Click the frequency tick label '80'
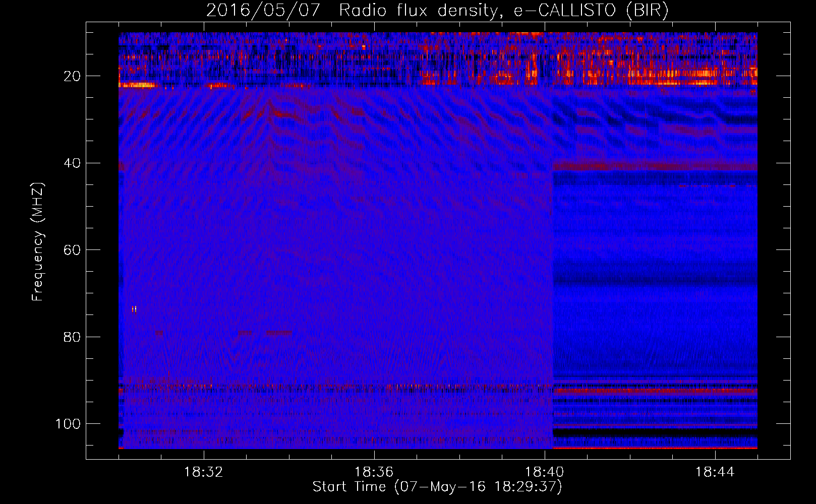This screenshot has height=504, width=816. pos(72,337)
